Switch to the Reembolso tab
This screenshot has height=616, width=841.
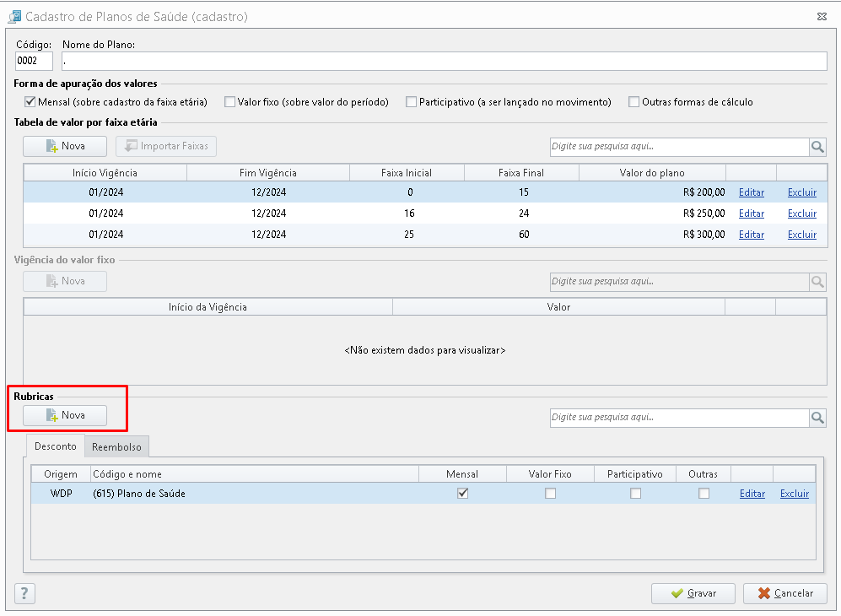pos(116,447)
